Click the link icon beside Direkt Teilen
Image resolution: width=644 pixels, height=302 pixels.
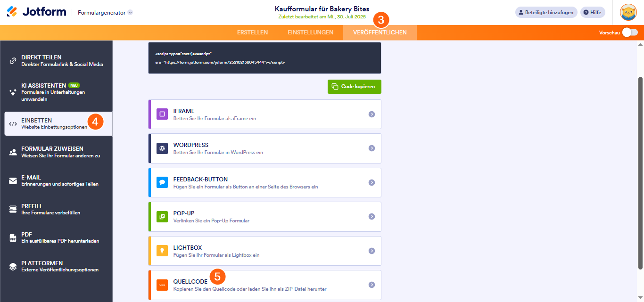tap(13, 61)
